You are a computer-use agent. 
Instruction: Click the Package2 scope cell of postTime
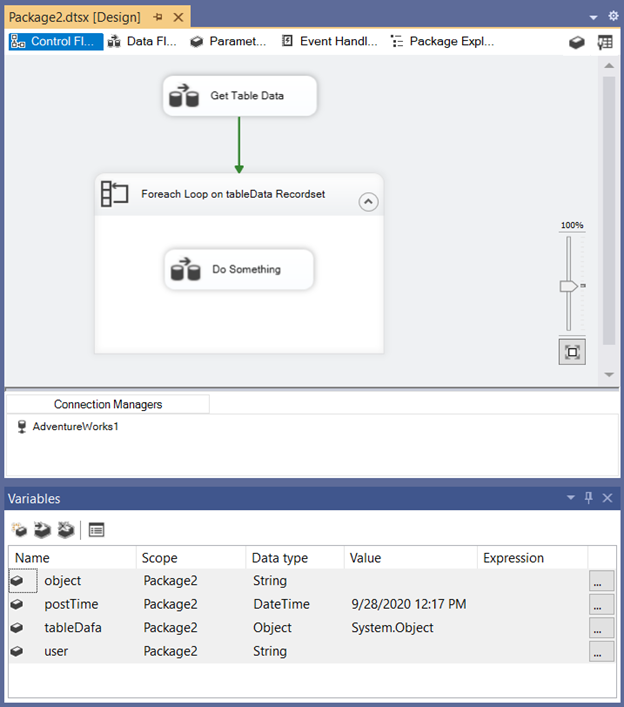coord(170,604)
